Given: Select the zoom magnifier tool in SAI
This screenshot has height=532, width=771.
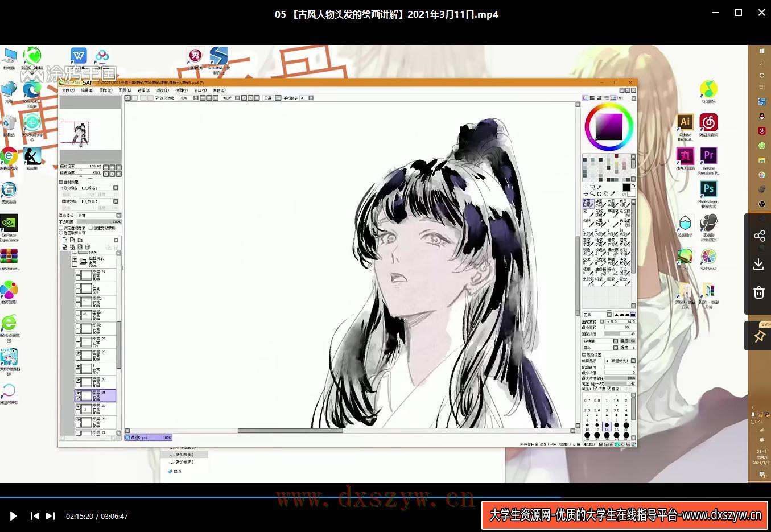Looking at the screenshot, I should coord(592,194).
